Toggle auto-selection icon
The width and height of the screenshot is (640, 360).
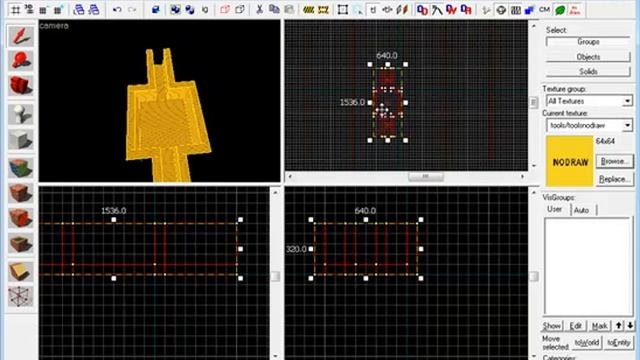[x=358, y=9]
